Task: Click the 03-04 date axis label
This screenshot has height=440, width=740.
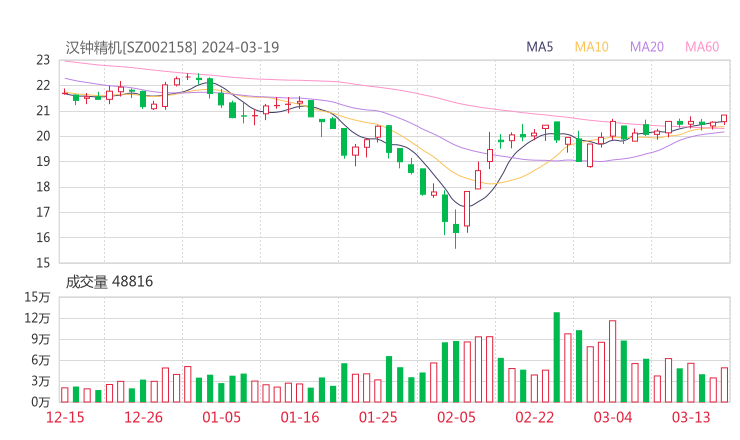Action: click(x=613, y=417)
